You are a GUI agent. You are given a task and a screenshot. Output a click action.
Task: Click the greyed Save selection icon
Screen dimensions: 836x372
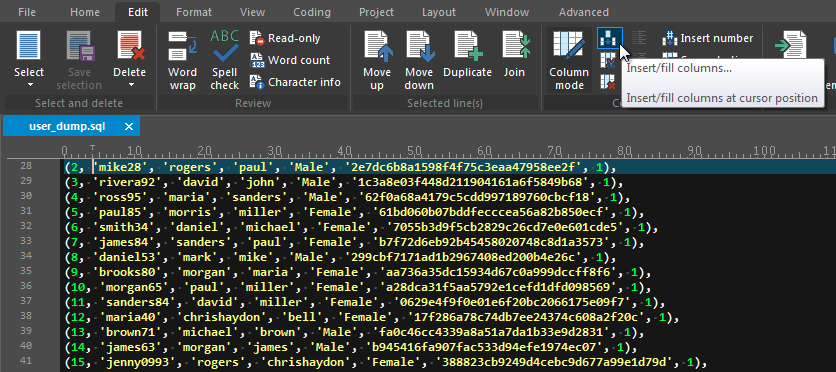point(81,46)
